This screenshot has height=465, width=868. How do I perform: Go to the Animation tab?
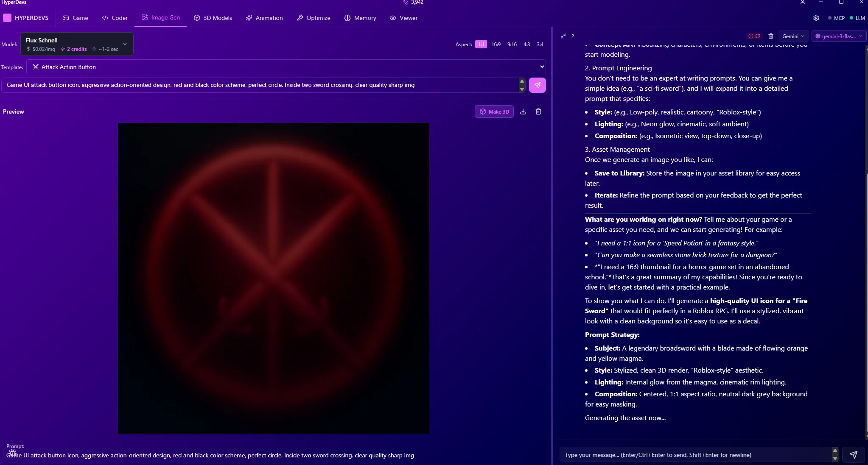coord(264,18)
